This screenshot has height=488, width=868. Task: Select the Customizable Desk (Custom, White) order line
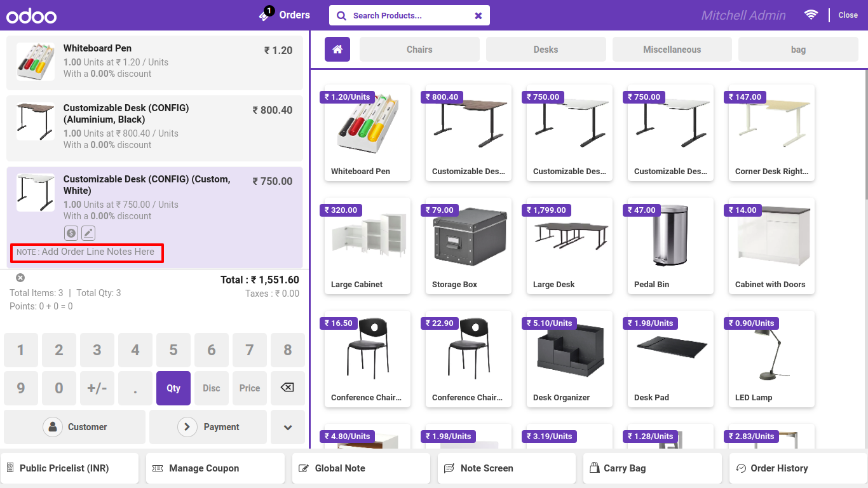[154, 217]
